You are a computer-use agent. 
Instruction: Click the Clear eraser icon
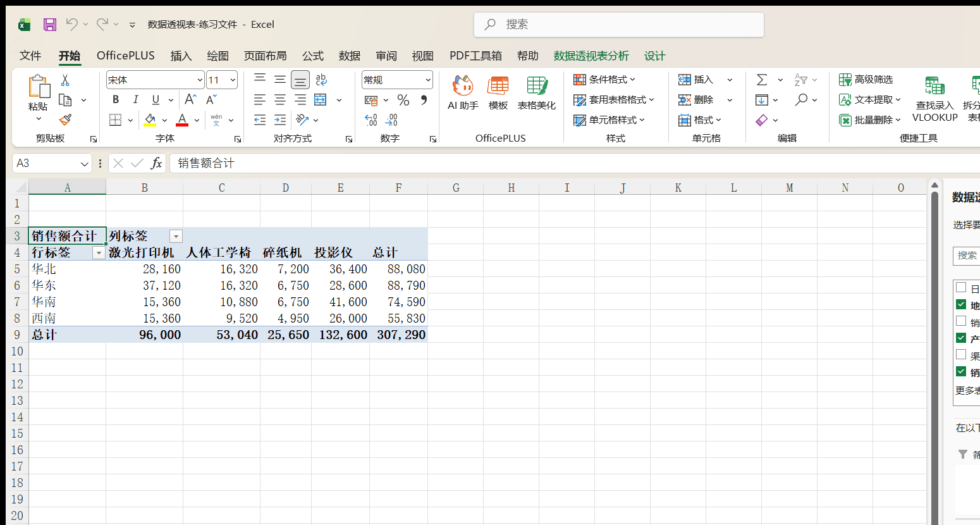[x=762, y=120]
